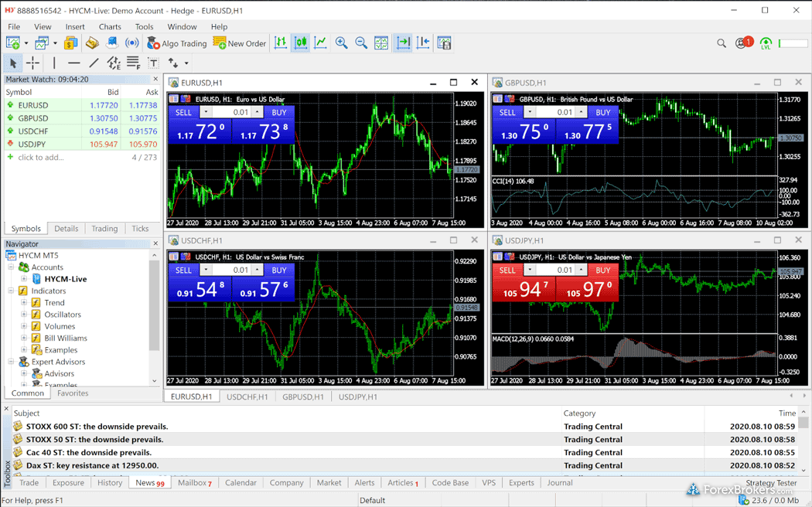Collapse the Expert Advisors node
The height and width of the screenshot is (507, 812).
pos(11,362)
